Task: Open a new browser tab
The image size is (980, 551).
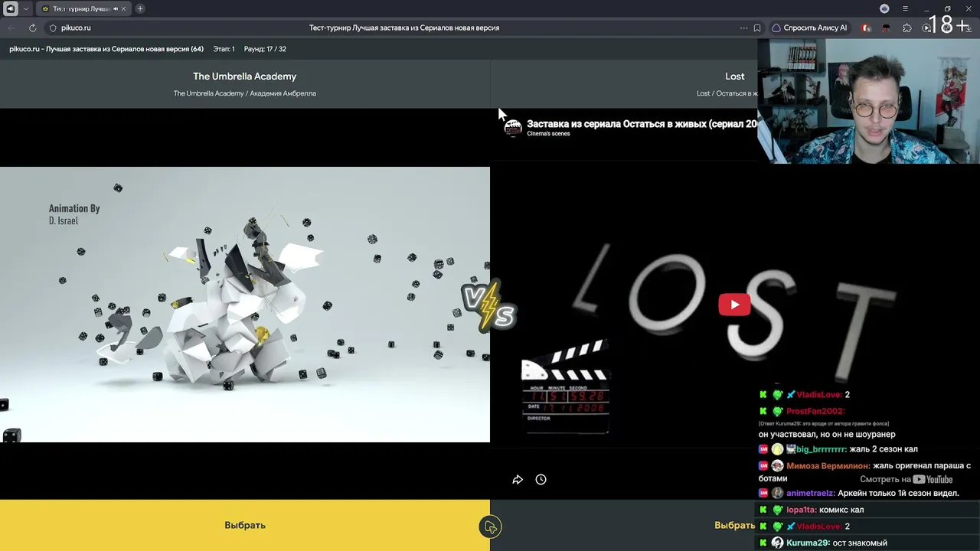Action: [140, 8]
